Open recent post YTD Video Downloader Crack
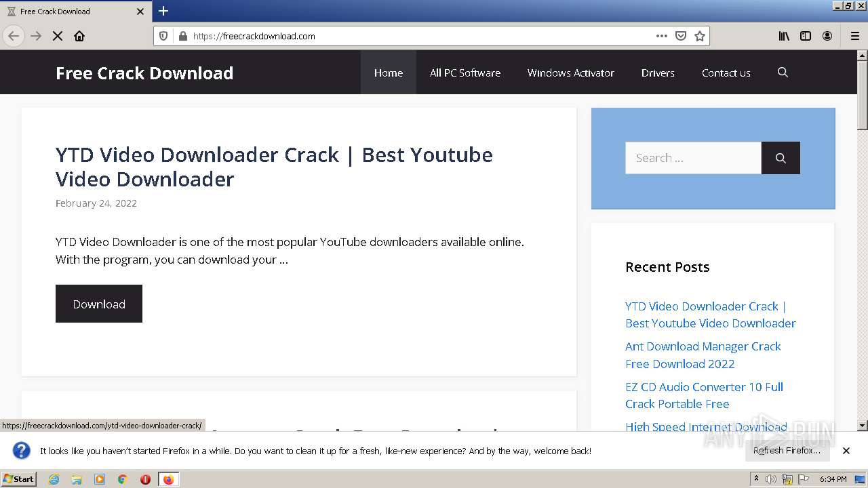The height and width of the screenshot is (488, 868). pyautogui.click(x=711, y=315)
